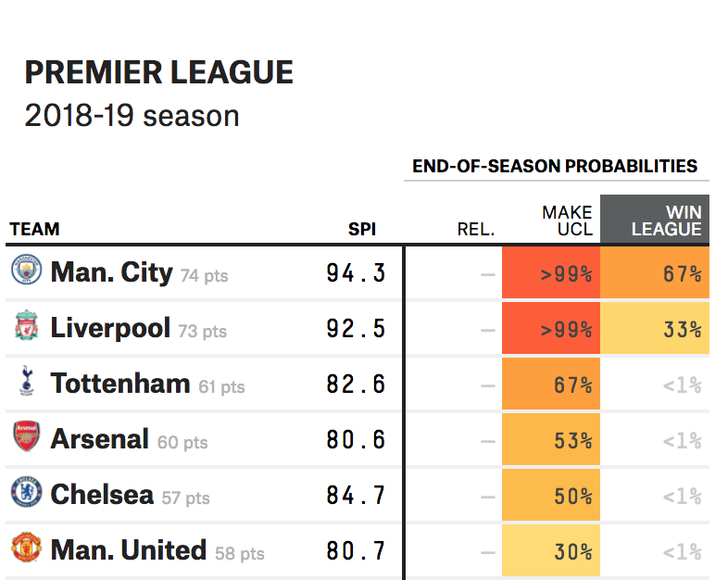The image size is (728, 580).
Task: Open the Liverpool team name
Action: point(110,328)
